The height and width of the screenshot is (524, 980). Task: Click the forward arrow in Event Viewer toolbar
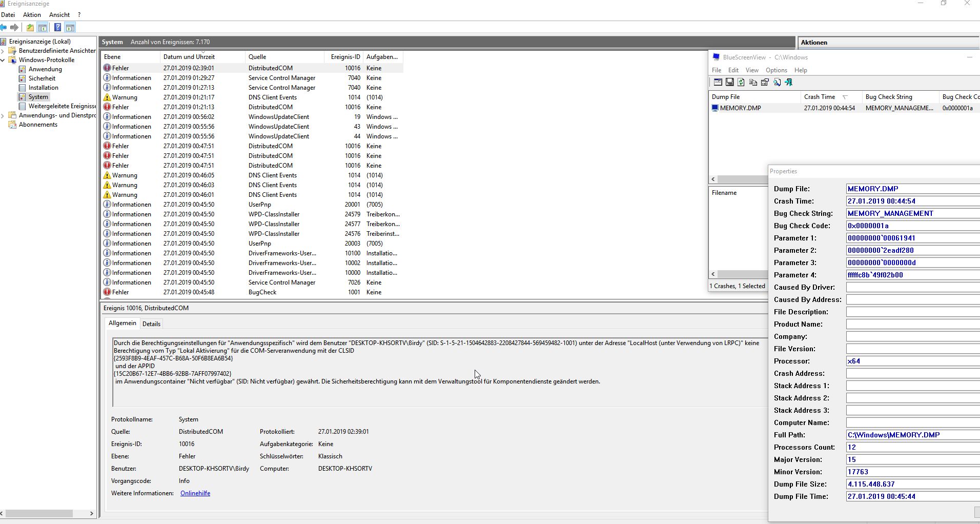click(14, 27)
